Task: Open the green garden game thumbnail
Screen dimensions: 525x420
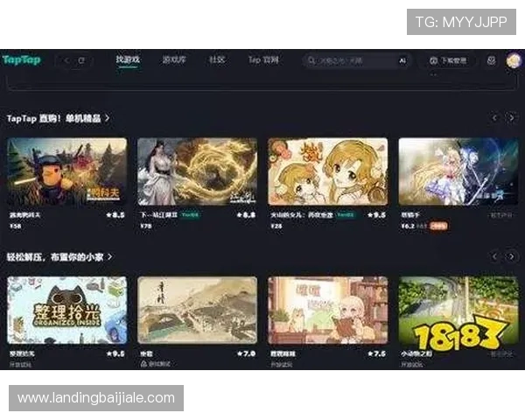Action: (x=458, y=310)
